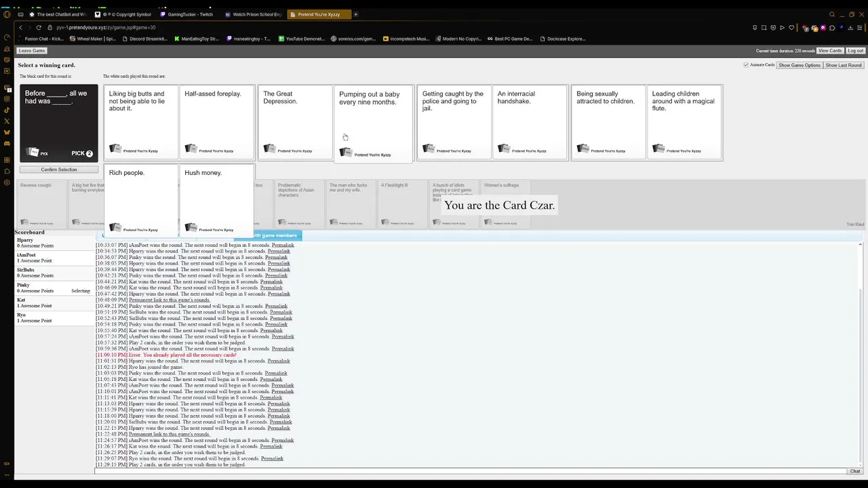The height and width of the screenshot is (488, 868).
Task: Go back using the browser back arrow
Action: (x=21, y=27)
